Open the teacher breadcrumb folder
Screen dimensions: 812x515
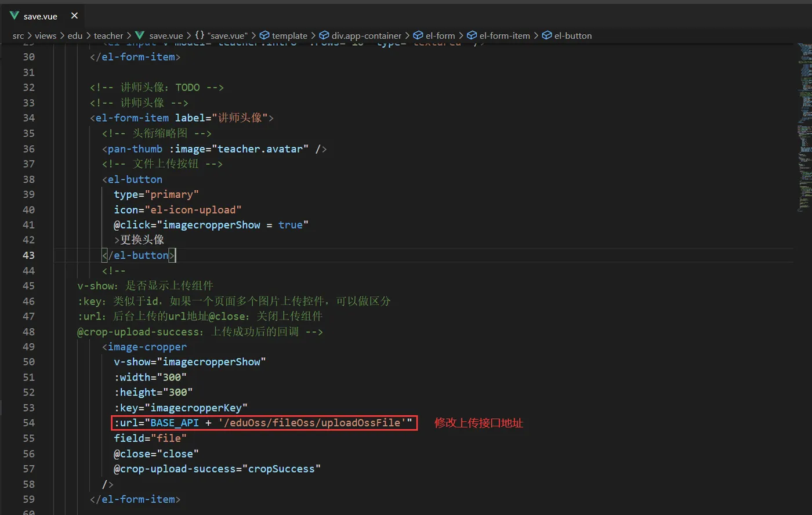click(x=108, y=36)
